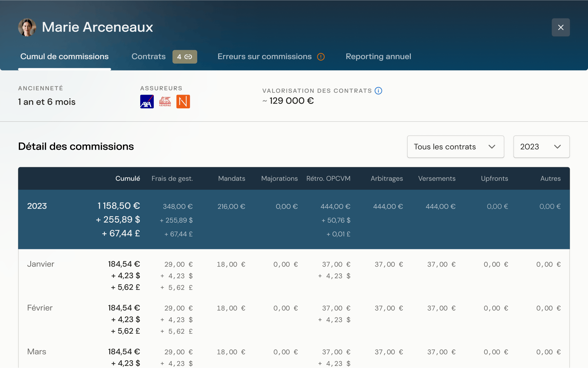Click the Autres column header
This screenshot has width=588, height=368.
coord(550,179)
